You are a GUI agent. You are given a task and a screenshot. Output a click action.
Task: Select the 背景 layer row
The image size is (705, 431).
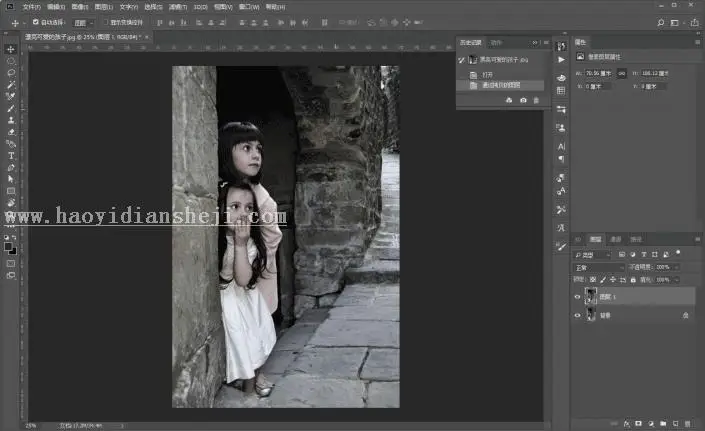(x=634, y=315)
